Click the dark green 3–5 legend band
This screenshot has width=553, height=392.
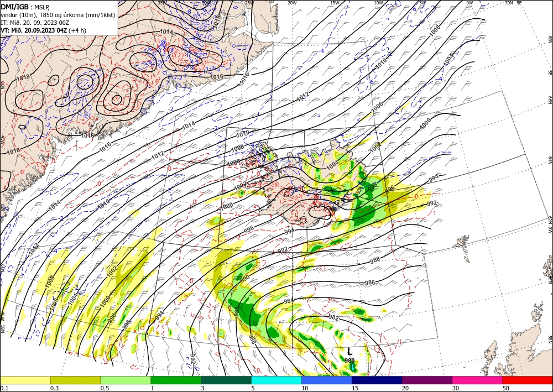pos(226,380)
